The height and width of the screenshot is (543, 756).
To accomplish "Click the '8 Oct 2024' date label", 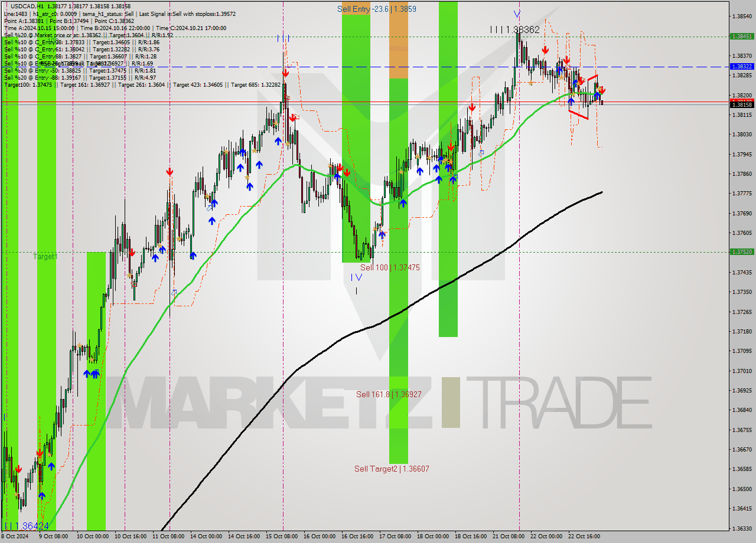I will 14,537.
